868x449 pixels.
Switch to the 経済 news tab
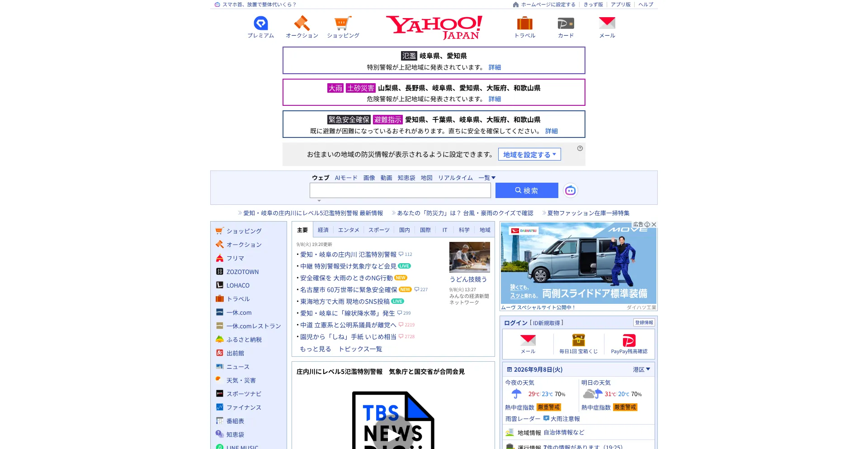click(x=323, y=230)
